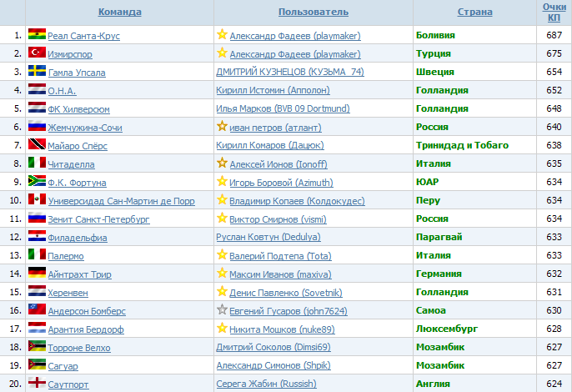Image resolution: width=572 pixels, height=392 pixels.
Task: Sort by the Пользователь column header
Action: coord(313,12)
